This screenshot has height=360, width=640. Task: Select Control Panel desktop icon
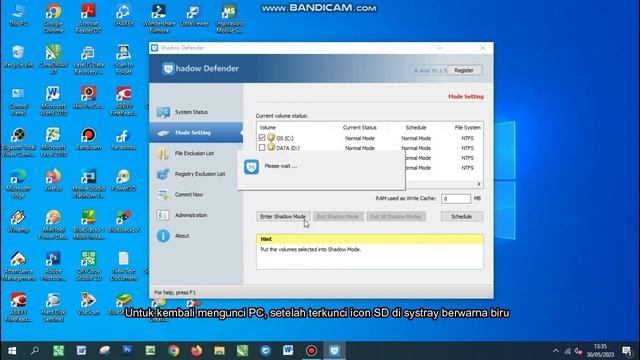18,101
